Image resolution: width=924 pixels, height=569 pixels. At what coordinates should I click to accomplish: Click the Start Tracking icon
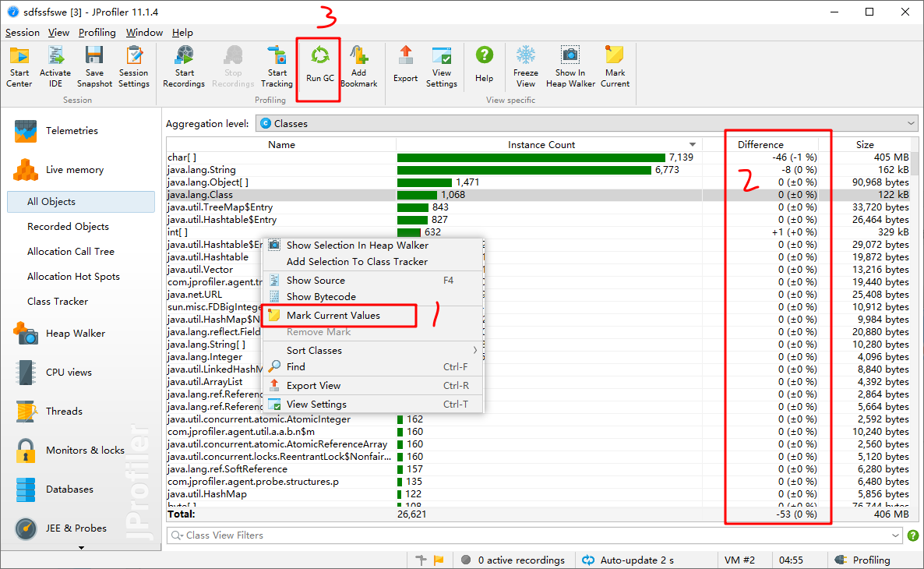277,66
